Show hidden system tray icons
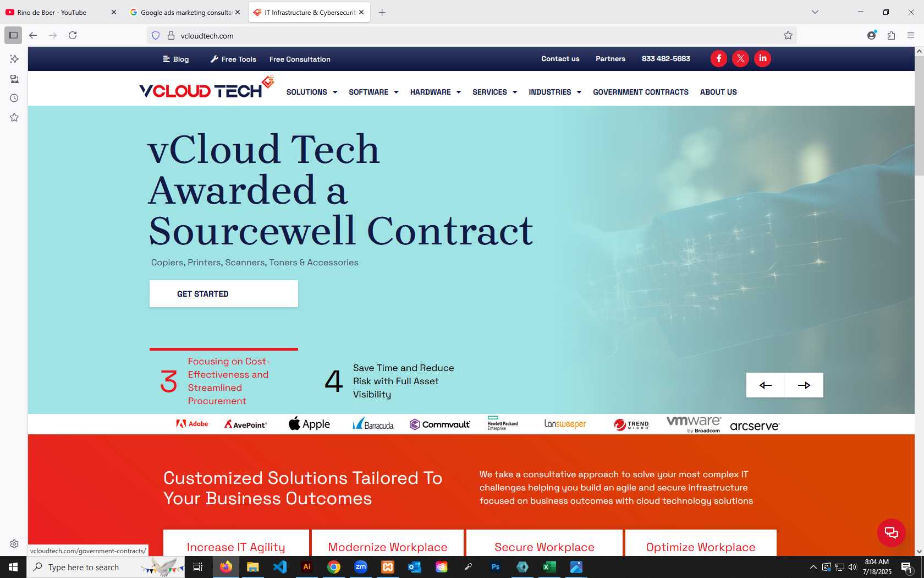 pyautogui.click(x=813, y=567)
